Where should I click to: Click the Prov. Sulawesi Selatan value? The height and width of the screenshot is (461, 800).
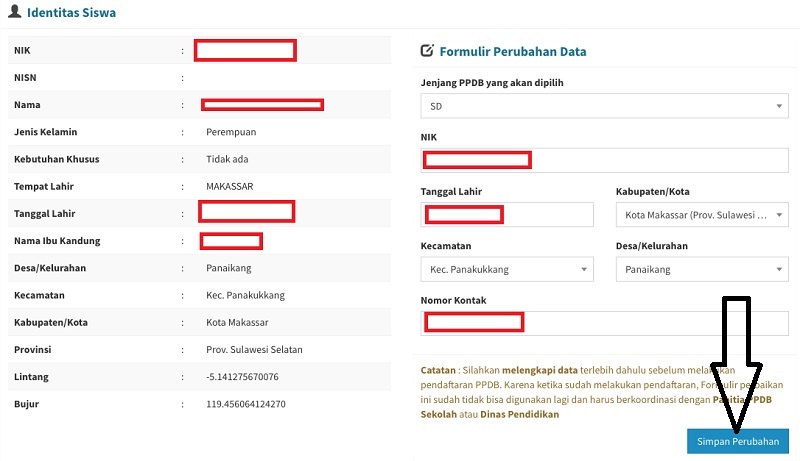point(254,350)
